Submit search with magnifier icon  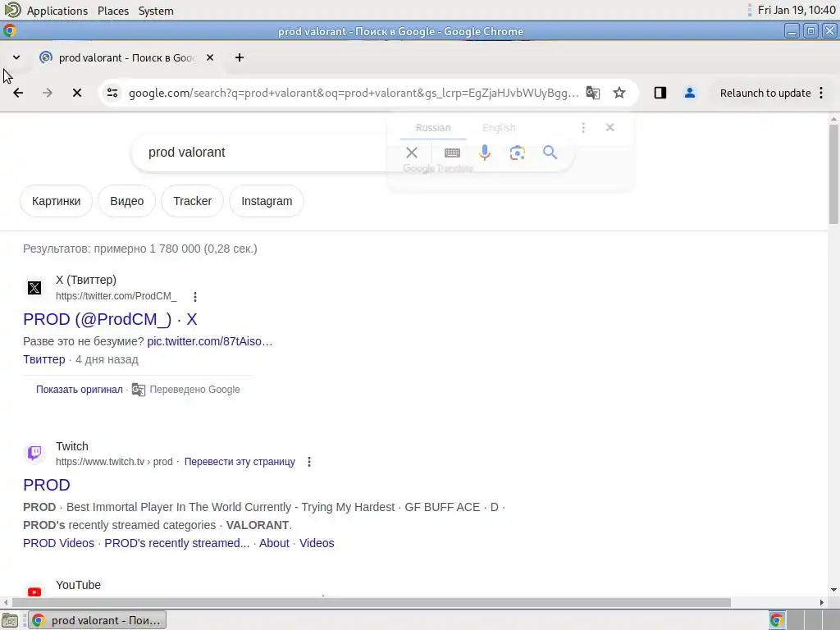click(x=550, y=153)
